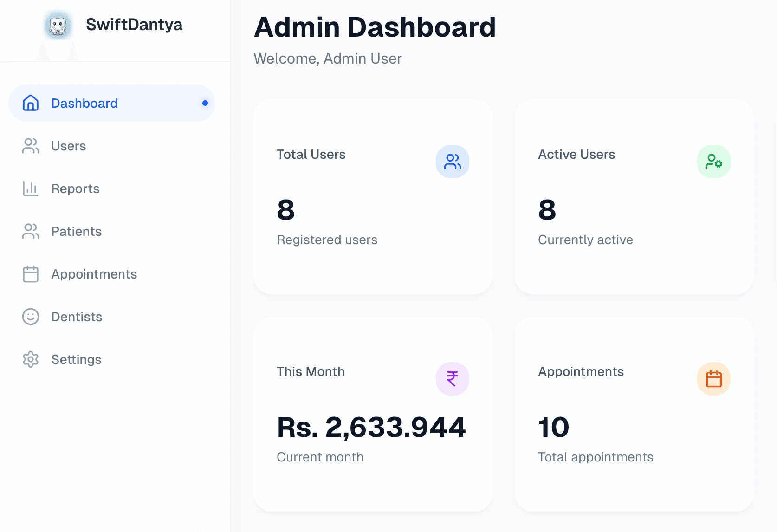Screen dimensions: 777x532
Task: Click the Dentists smiley icon
Action: coord(30,317)
